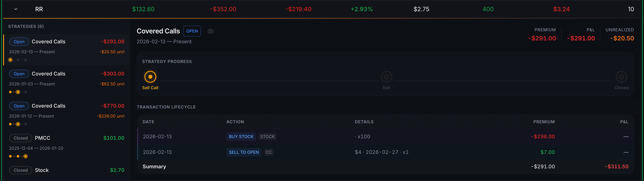644x181 pixels.
Task: Click the DATE column header
Action: pos(148,122)
